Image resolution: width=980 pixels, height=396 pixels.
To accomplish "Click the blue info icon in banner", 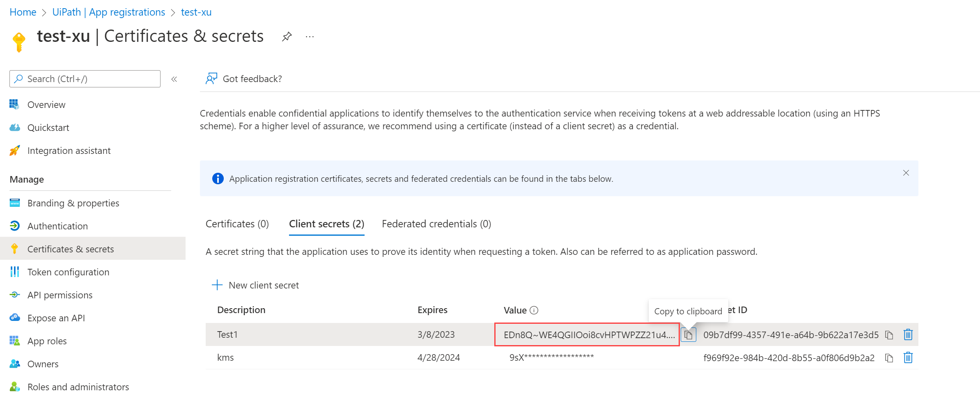I will pos(218,179).
